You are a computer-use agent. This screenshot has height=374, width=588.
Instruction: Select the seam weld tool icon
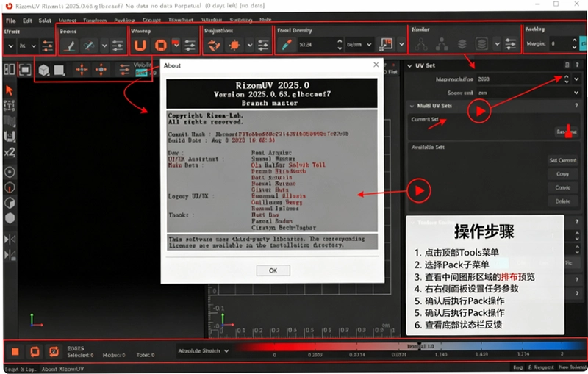pyautogui.click(x=89, y=46)
